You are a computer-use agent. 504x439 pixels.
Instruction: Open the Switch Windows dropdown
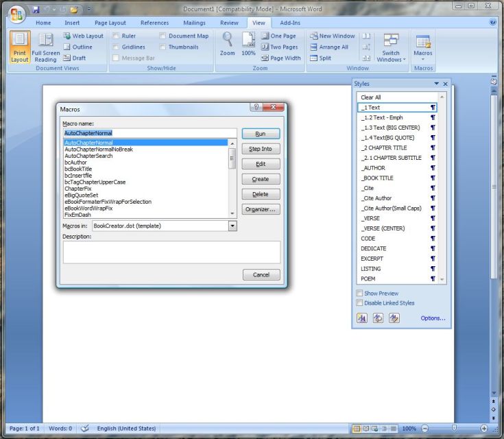tap(391, 47)
